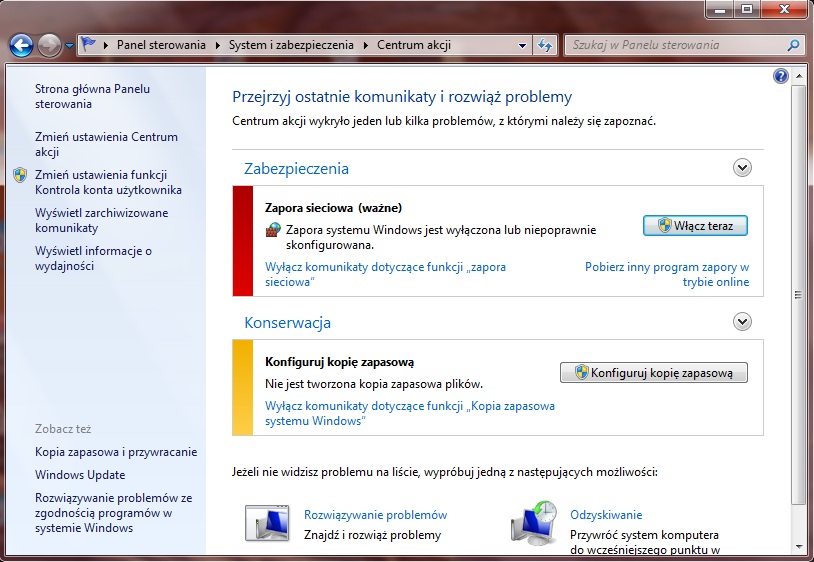This screenshot has width=814, height=562.
Task: Disable messages about Kopia zapasowa systemu Windows
Action: click(x=410, y=413)
